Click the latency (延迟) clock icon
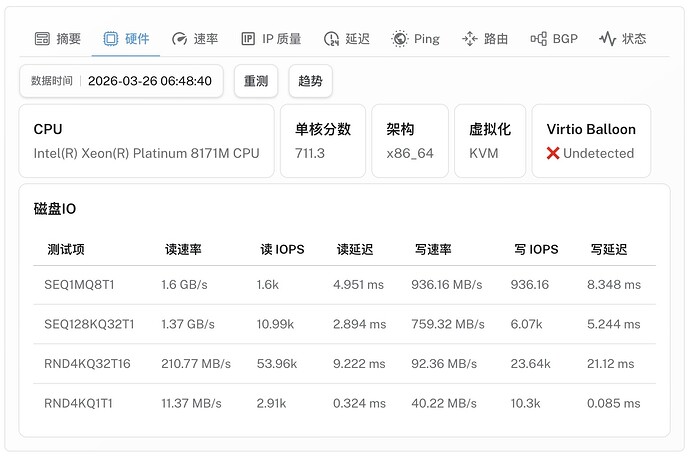This screenshot has width=690, height=459. pos(331,39)
